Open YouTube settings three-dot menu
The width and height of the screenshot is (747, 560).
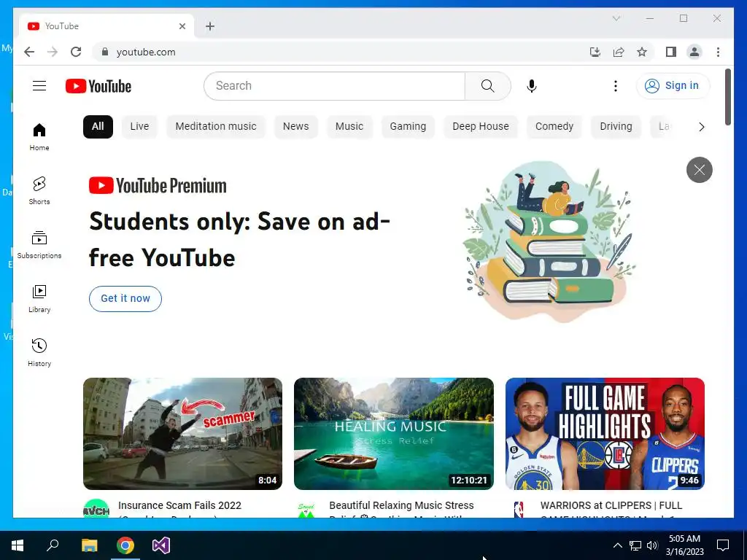pyautogui.click(x=616, y=86)
